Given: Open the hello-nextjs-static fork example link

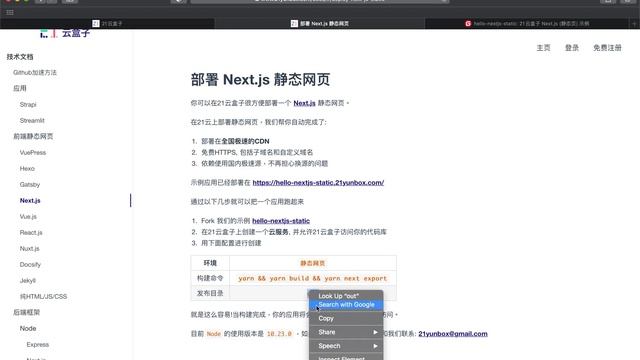Looking at the screenshot, I should pyautogui.click(x=281, y=221).
